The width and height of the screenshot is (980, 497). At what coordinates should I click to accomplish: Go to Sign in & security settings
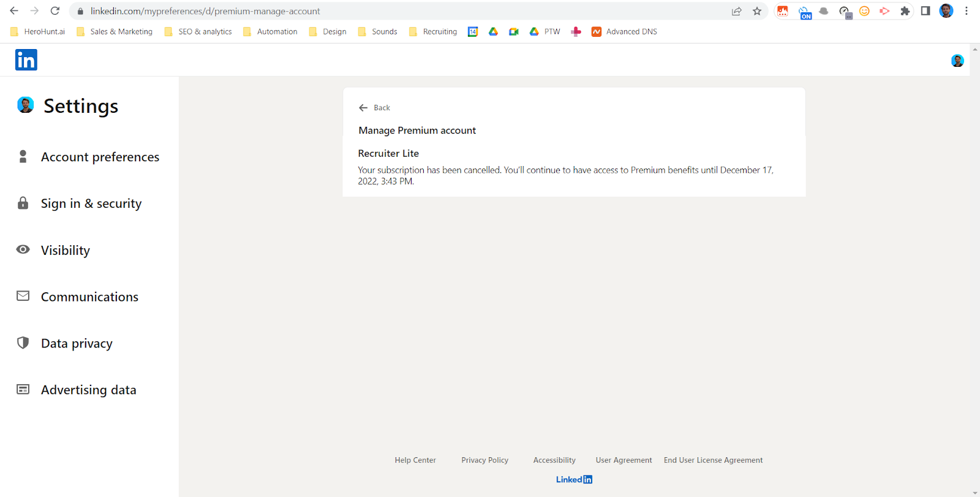91,203
